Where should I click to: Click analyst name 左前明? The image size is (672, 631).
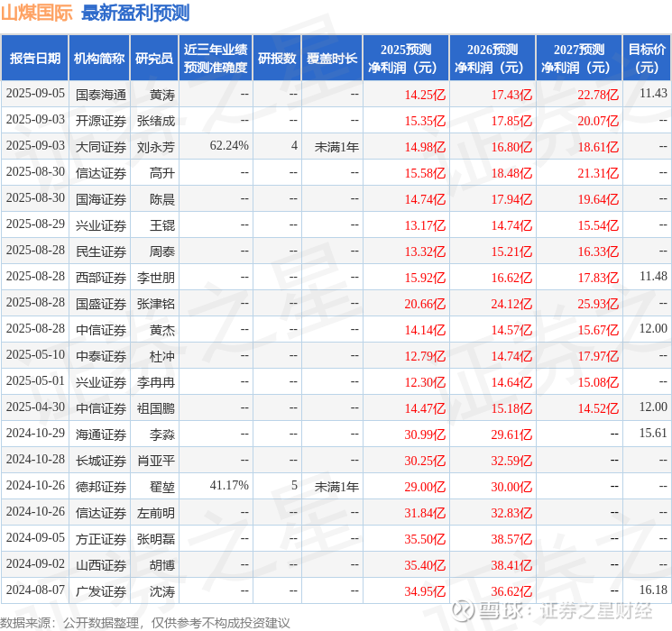tap(156, 513)
